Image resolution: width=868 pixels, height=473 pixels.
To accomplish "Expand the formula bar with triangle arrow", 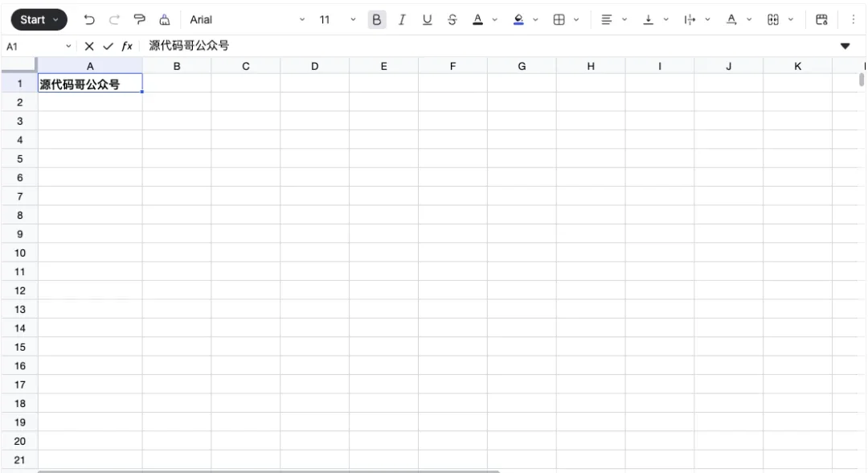I will (x=845, y=46).
